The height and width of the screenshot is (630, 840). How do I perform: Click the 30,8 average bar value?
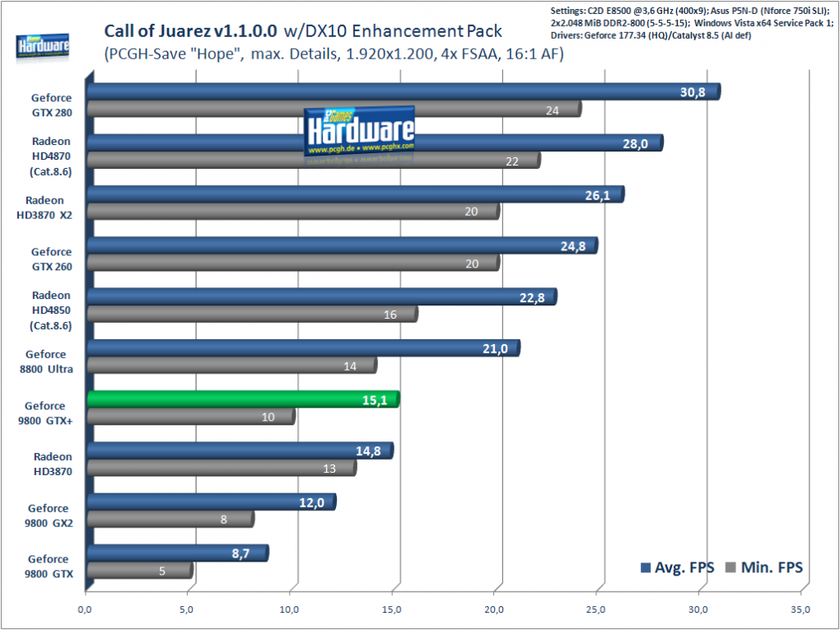693,92
